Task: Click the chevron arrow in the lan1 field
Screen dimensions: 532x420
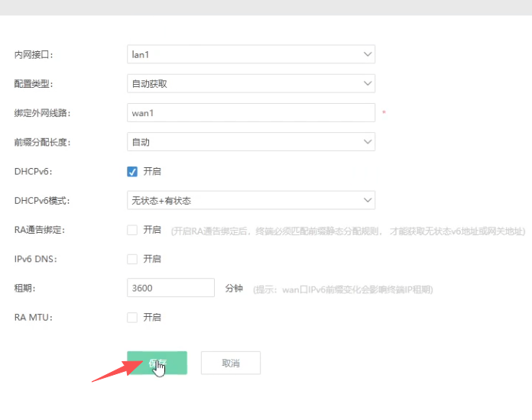Action: [x=368, y=54]
